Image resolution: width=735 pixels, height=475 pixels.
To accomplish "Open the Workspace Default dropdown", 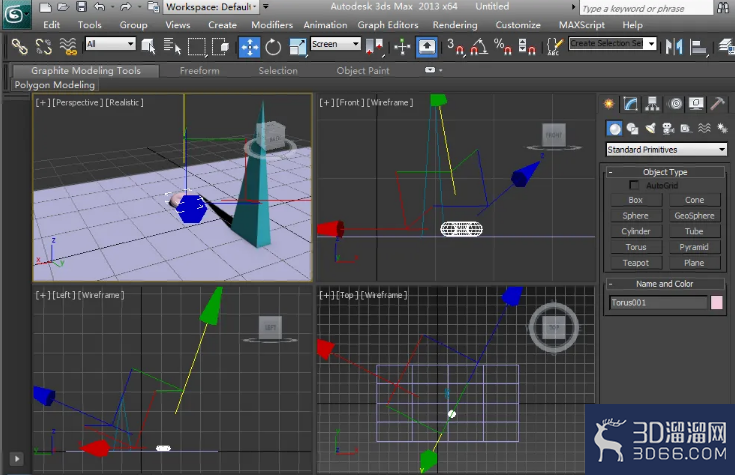I will [x=211, y=7].
